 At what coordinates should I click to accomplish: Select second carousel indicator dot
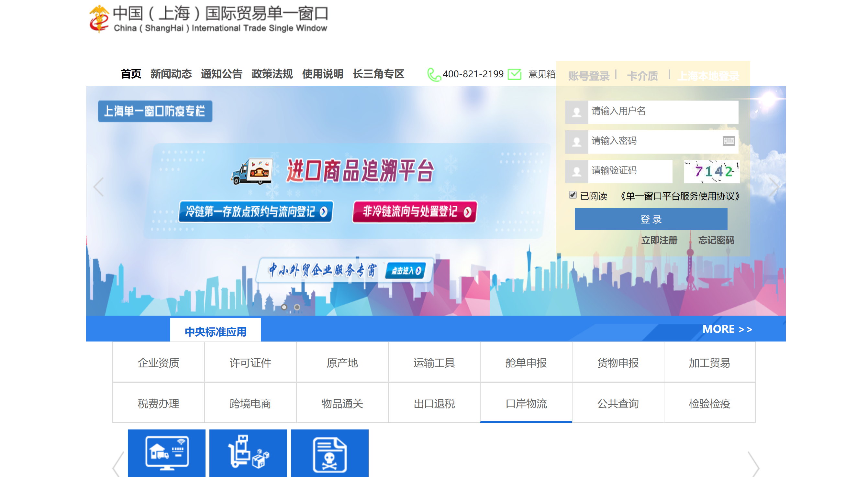coord(297,307)
